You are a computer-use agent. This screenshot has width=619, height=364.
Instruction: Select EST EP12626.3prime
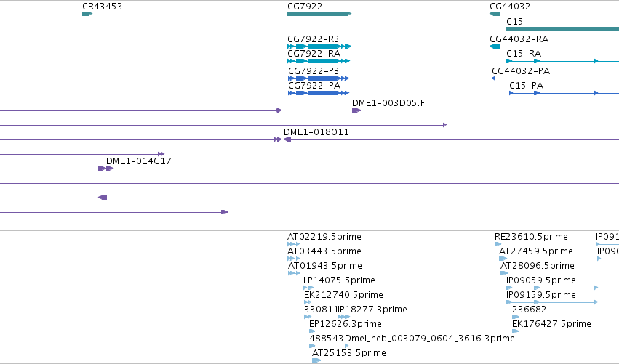pos(312,331)
